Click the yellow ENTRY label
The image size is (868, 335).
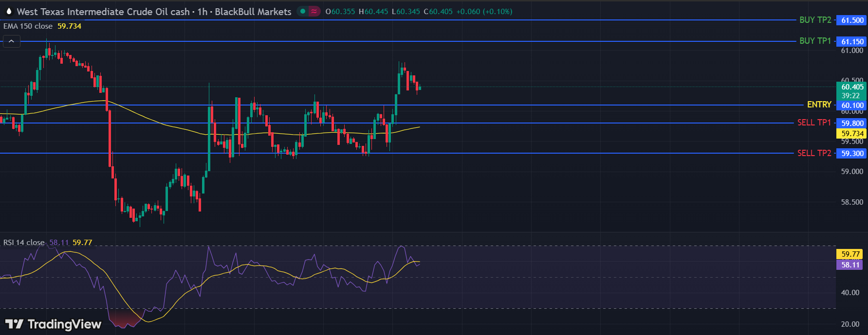819,105
